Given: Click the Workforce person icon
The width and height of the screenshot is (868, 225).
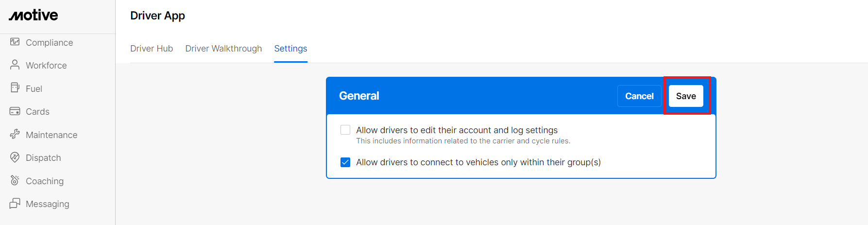Looking at the screenshot, I should tap(15, 65).
